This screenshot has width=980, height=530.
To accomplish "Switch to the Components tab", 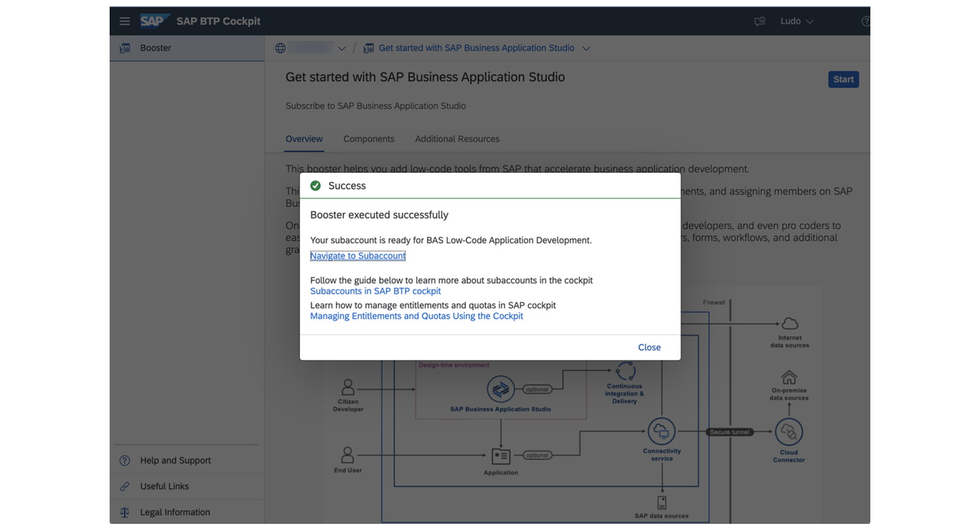I will [369, 139].
